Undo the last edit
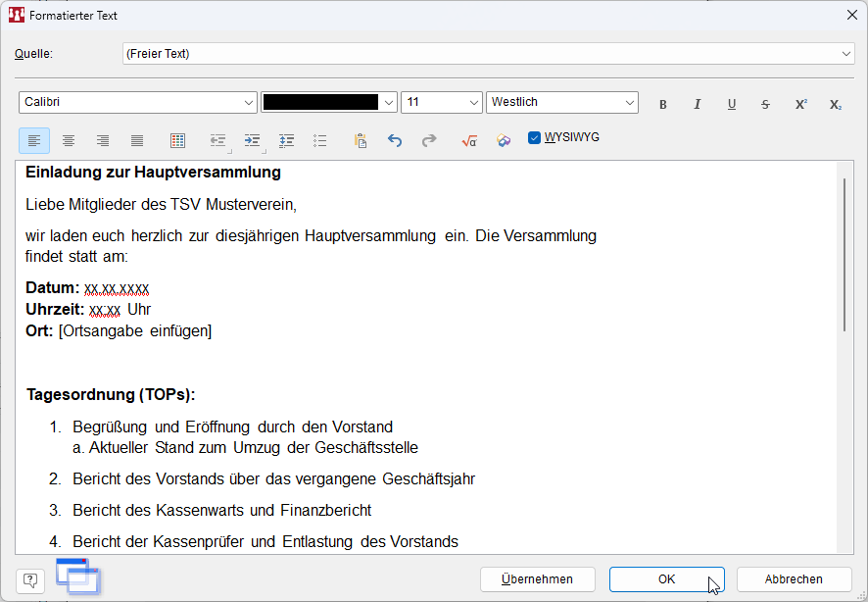Viewport: 868px width, 602px height. (395, 141)
